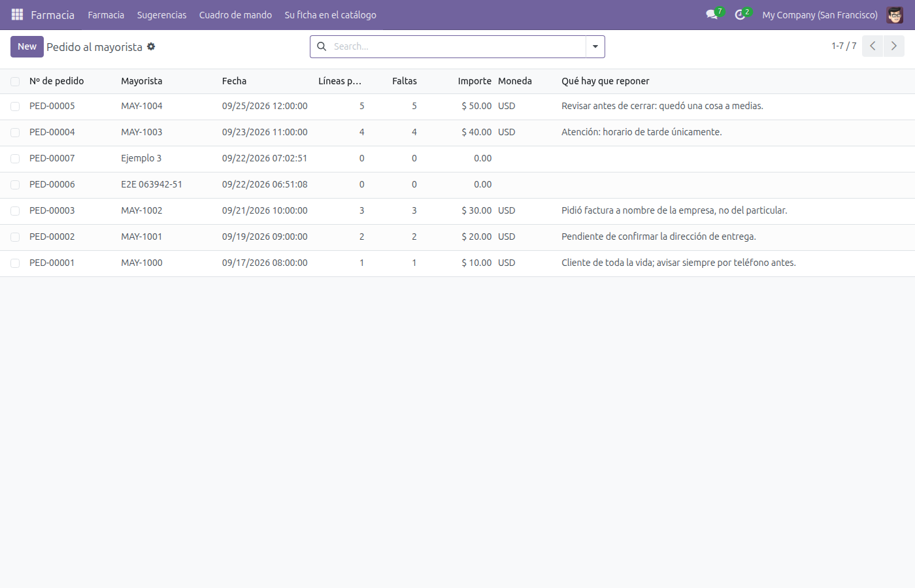Toggle the select-all checkbox in the header
The height and width of the screenshot is (588, 915).
coord(15,81)
